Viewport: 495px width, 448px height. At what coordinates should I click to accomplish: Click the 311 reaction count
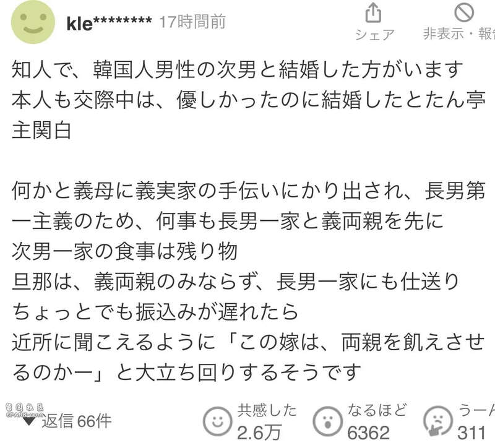point(471,433)
